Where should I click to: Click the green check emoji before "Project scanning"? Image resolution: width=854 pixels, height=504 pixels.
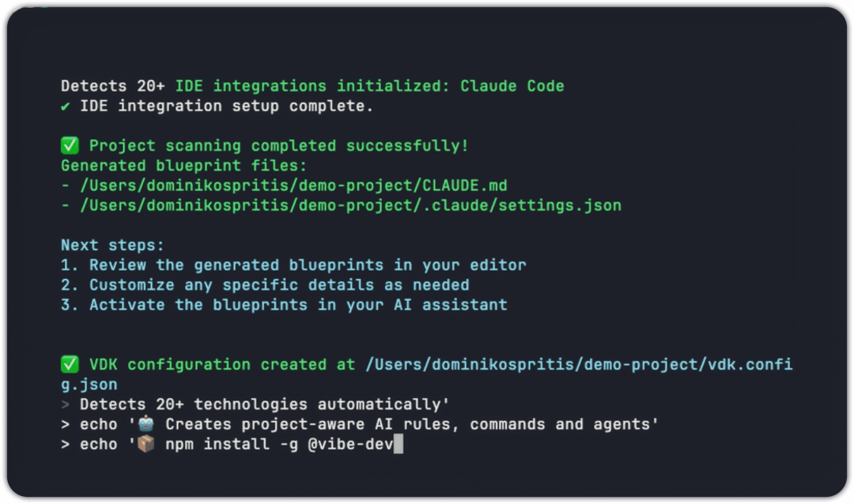point(70,146)
